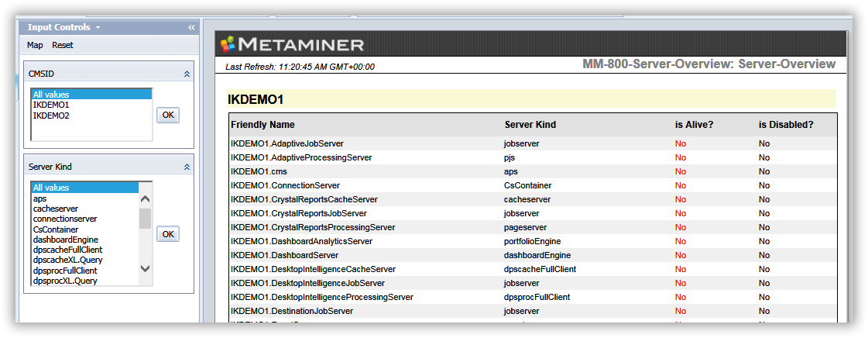Click IKDEMO1.cms row name
This screenshot has height=338, width=868.
(259, 172)
